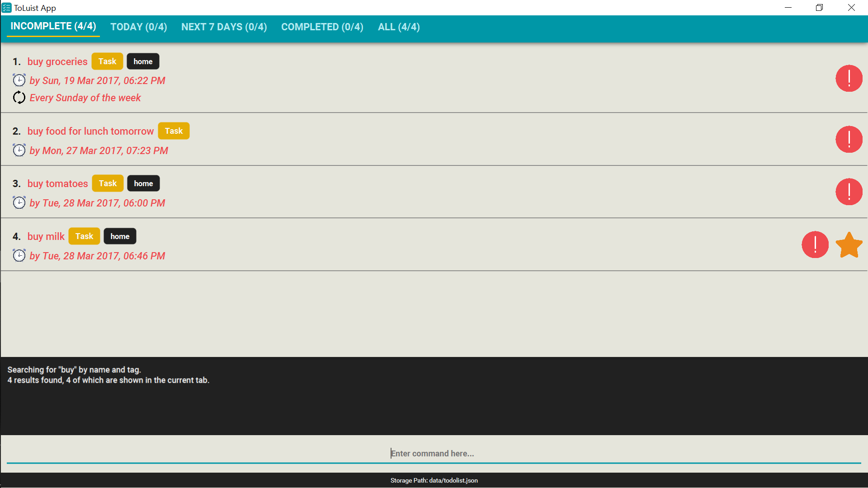Expand task details for buy food for lunch tomorrow
This screenshot has height=488, width=868.
(90, 130)
